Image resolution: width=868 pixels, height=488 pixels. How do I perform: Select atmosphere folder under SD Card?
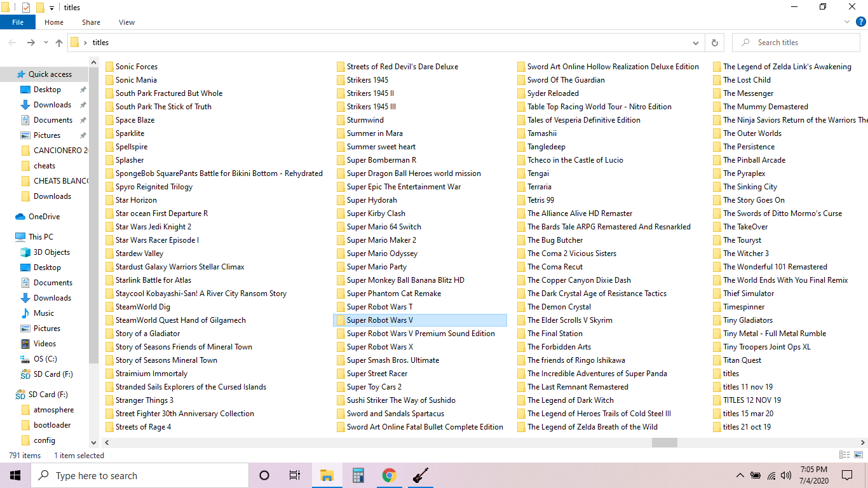53,410
